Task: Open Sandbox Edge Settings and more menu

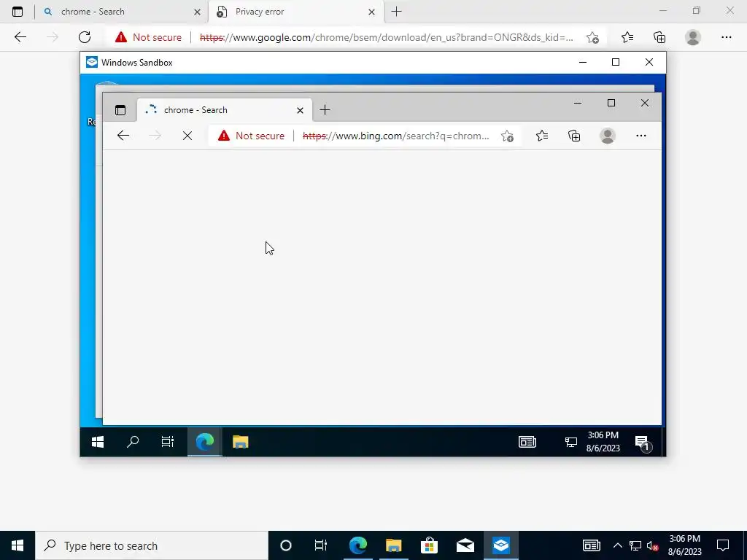Action: click(x=640, y=136)
